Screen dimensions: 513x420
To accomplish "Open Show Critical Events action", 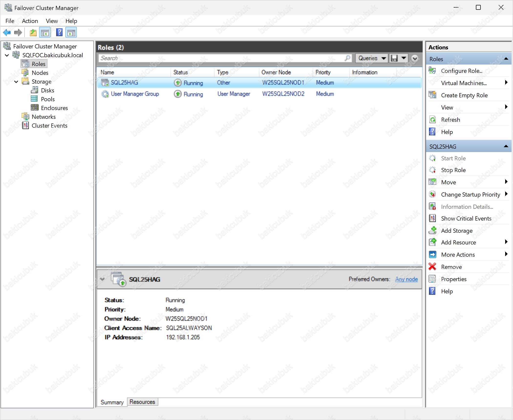I will pyautogui.click(x=466, y=218).
